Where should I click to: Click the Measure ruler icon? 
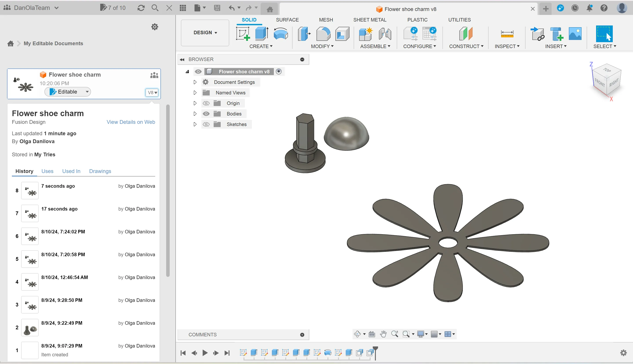pos(507,34)
